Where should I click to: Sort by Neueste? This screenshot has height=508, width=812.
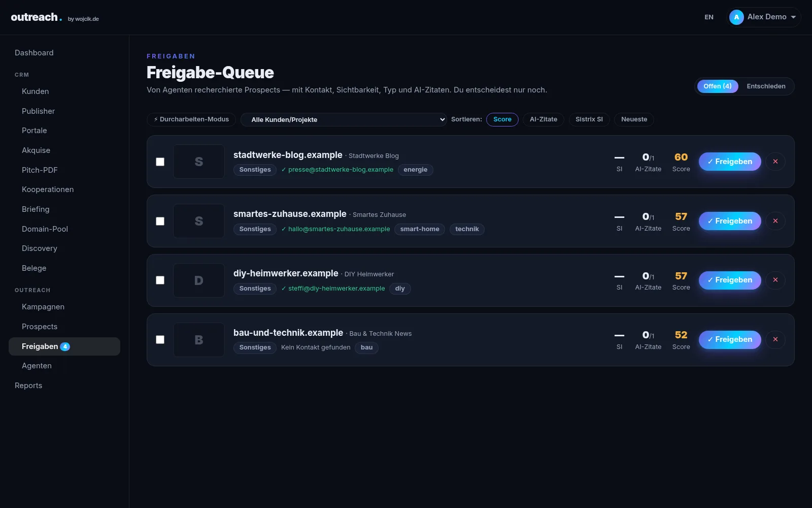click(x=634, y=119)
